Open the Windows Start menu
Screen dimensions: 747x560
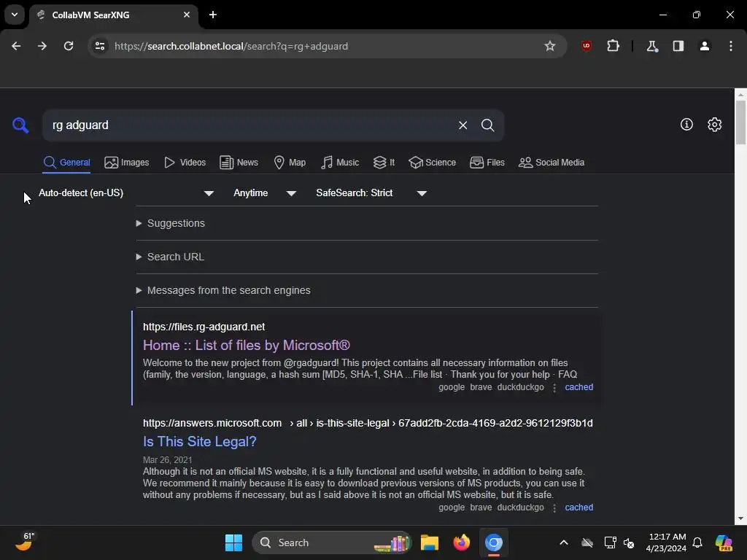point(233,542)
